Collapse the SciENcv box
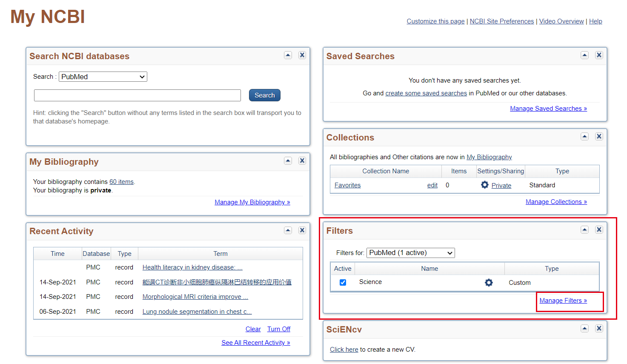The width and height of the screenshot is (627, 364). click(584, 328)
